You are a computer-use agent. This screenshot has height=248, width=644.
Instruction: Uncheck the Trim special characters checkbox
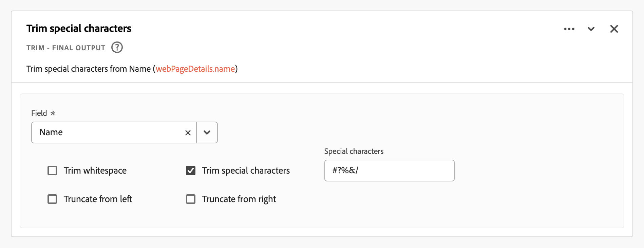(191, 171)
